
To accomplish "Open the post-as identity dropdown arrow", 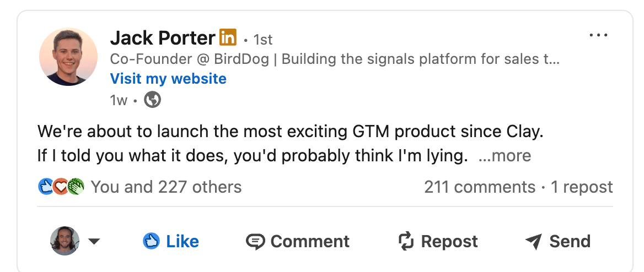I will [94, 241].
